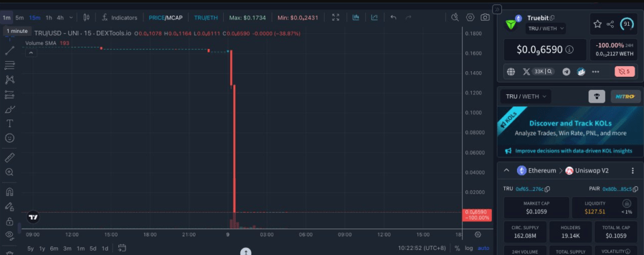Toggle magnet mode for drawings
644x255 pixels.
pos(9,191)
